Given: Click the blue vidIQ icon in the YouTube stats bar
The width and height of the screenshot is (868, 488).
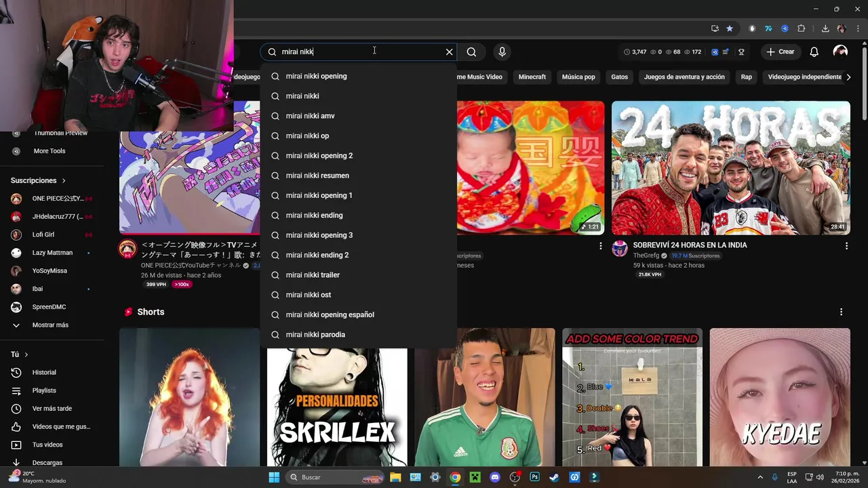Looking at the screenshot, I should click(x=715, y=52).
